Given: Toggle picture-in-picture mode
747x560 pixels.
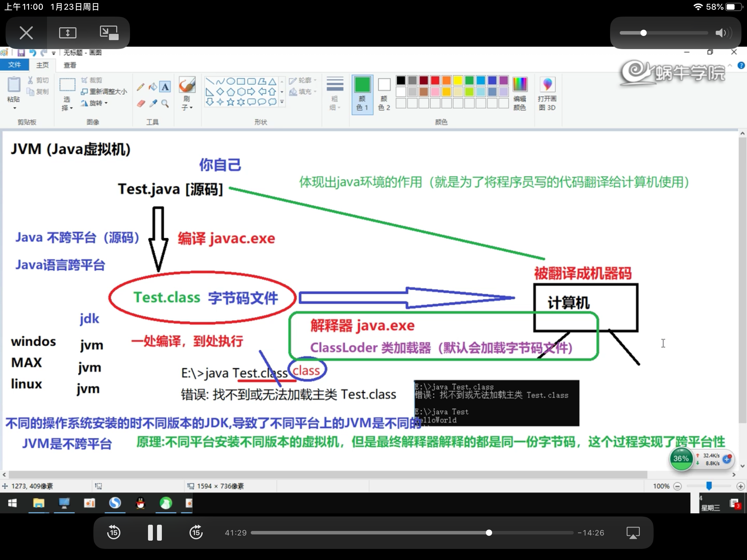Looking at the screenshot, I should tap(109, 33).
